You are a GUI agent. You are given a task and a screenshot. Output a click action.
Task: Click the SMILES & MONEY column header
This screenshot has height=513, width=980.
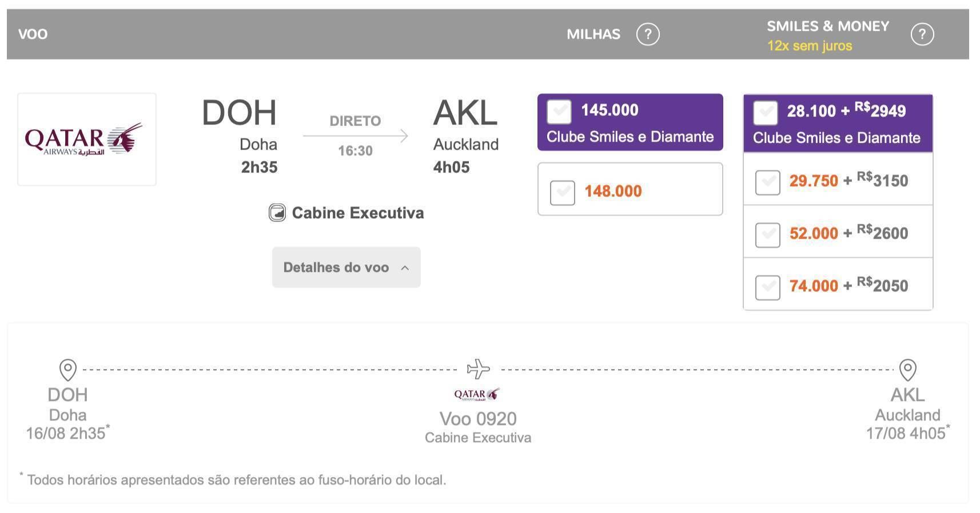point(828,26)
